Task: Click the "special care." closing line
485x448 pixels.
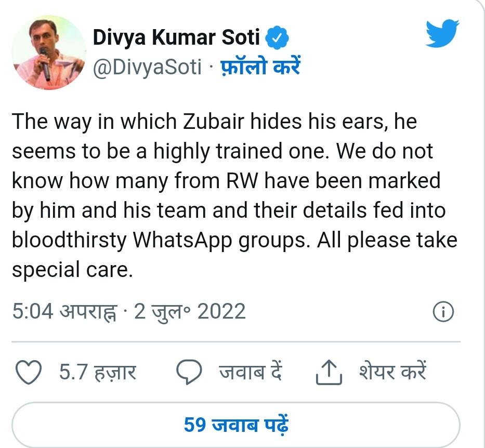Action: coord(70,271)
